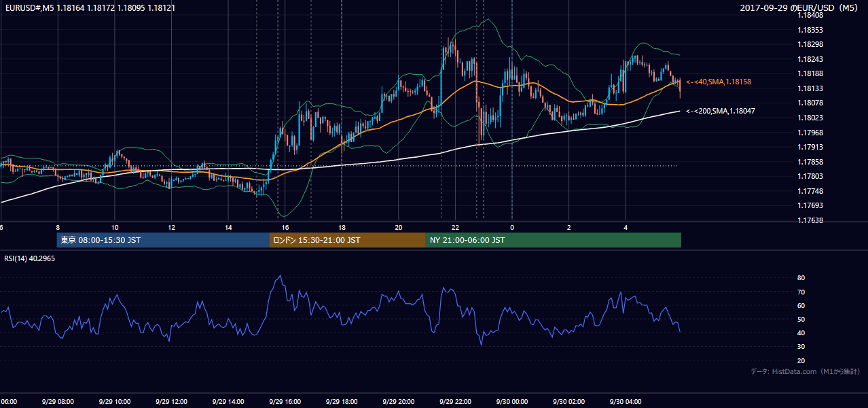Click the HistData.com data source credit
This screenshot has height=408, width=868.
(806, 371)
